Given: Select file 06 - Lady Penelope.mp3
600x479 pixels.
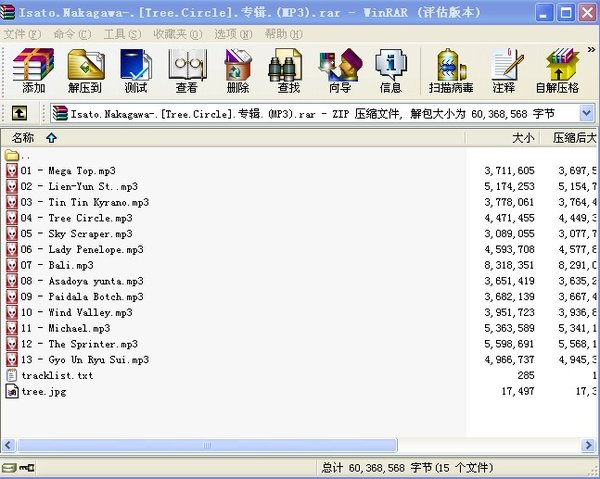Looking at the screenshot, I should 82,249.
